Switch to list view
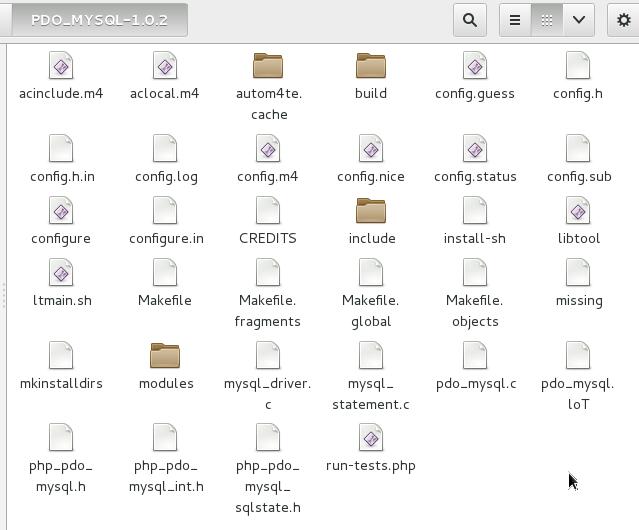 (x=515, y=20)
